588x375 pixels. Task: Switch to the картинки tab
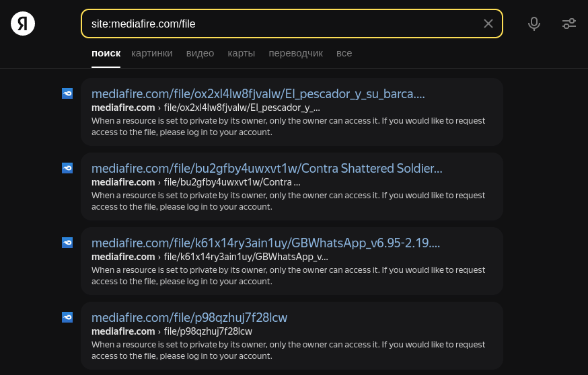pos(151,53)
